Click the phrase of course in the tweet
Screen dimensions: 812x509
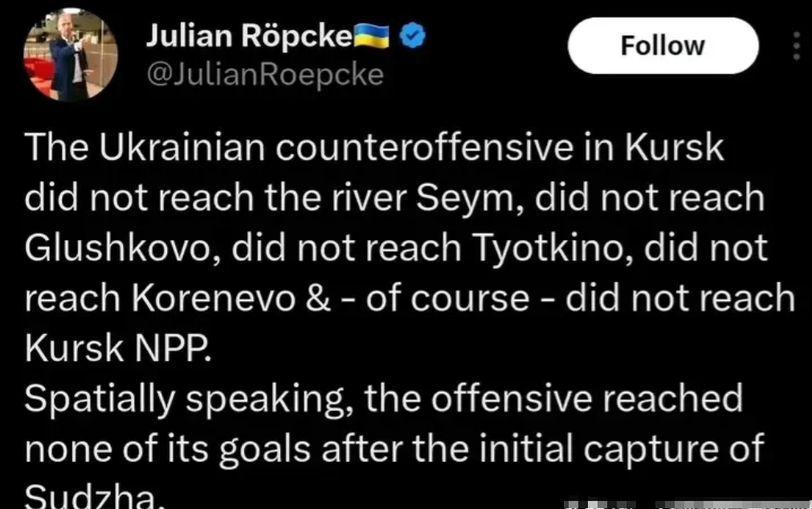point(447,299)
